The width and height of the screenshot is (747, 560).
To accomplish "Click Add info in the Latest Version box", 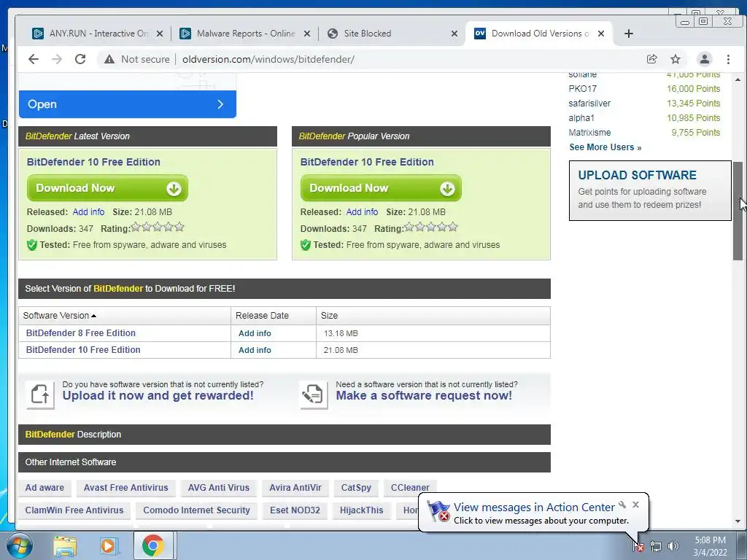I will point(88,212).
